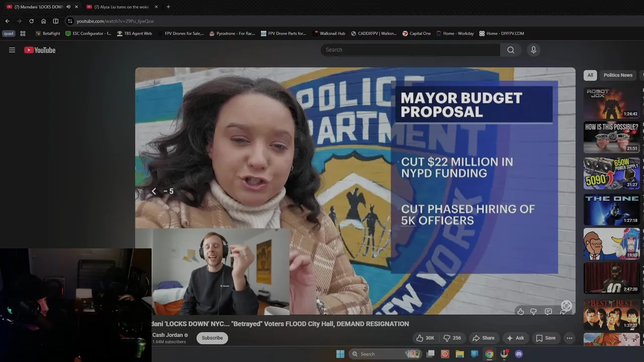
Task: Open the TBS Agent Web bookmark
Action: click(x=134, y=34)
